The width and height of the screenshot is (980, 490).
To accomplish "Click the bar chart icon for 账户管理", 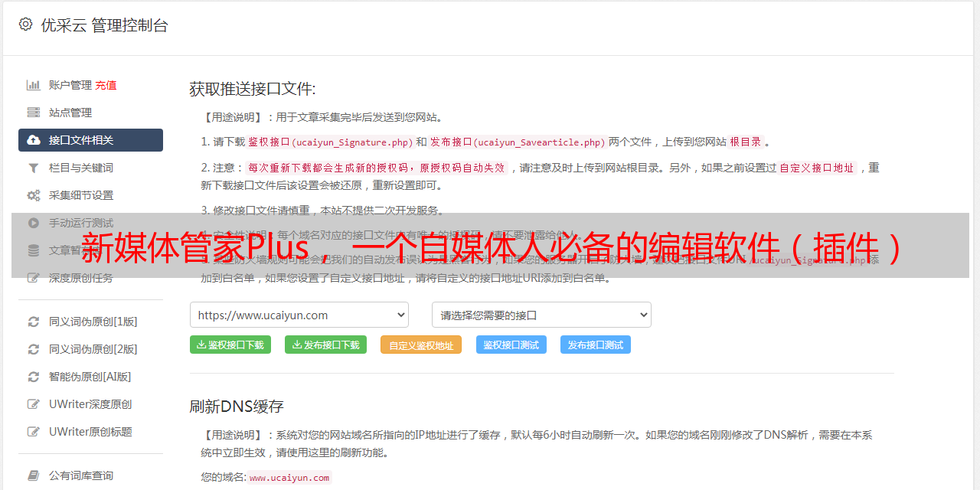I will tap(34, 85).
